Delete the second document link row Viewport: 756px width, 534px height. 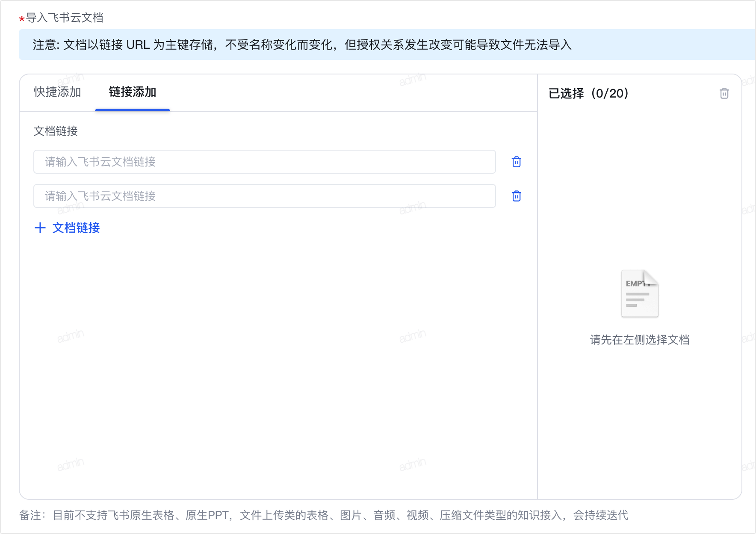(517, 196)
